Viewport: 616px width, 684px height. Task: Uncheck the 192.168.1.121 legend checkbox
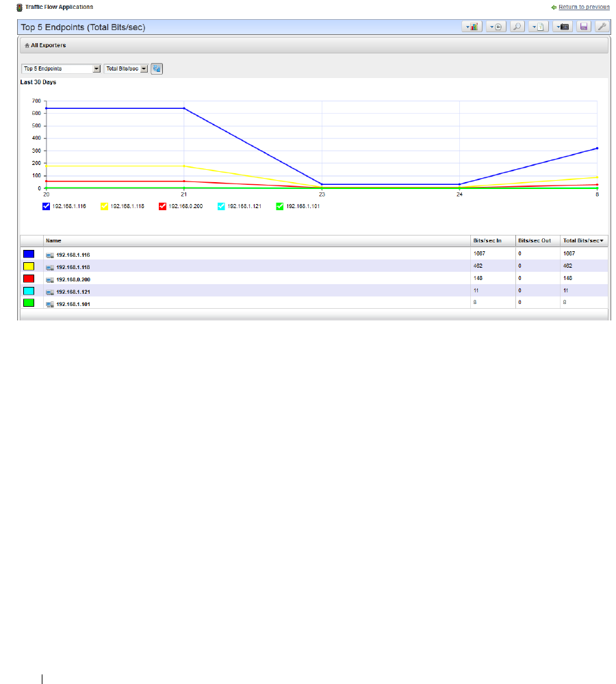click(x=222, y=206)
